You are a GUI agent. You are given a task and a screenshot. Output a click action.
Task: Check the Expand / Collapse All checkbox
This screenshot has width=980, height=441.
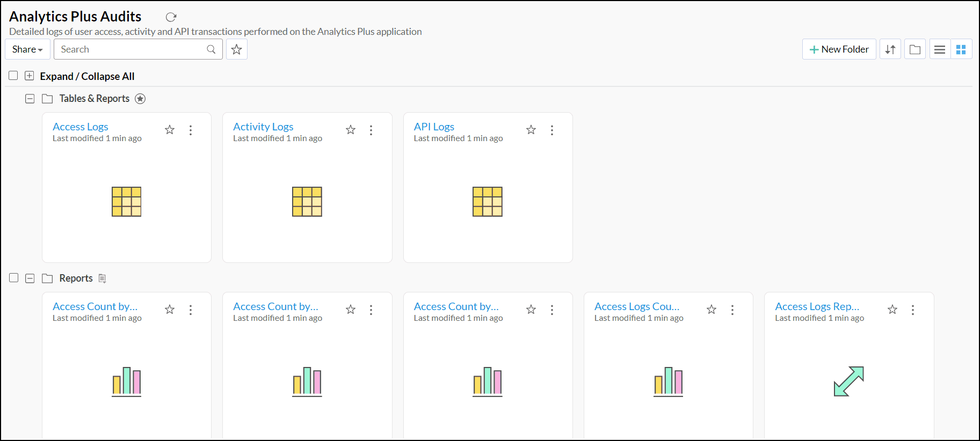(13, 76)
